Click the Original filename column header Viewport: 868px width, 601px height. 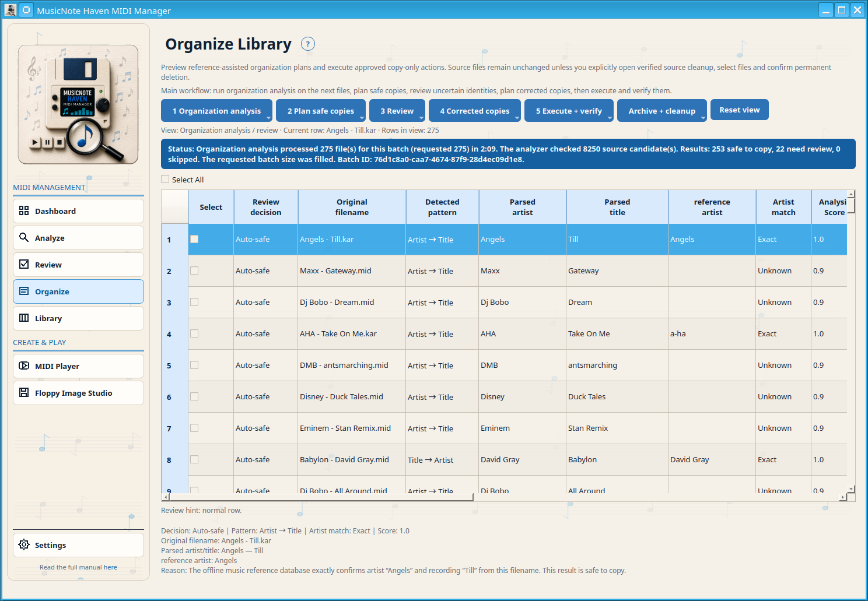(352, 207)
